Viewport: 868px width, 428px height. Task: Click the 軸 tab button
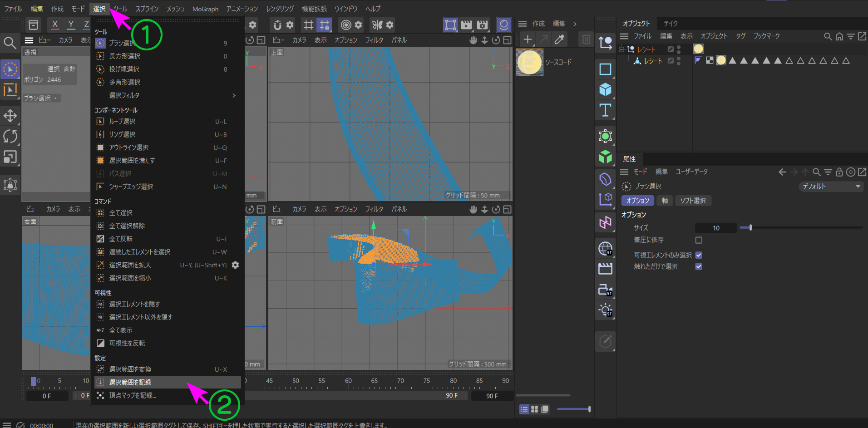[x=665, y=201]
